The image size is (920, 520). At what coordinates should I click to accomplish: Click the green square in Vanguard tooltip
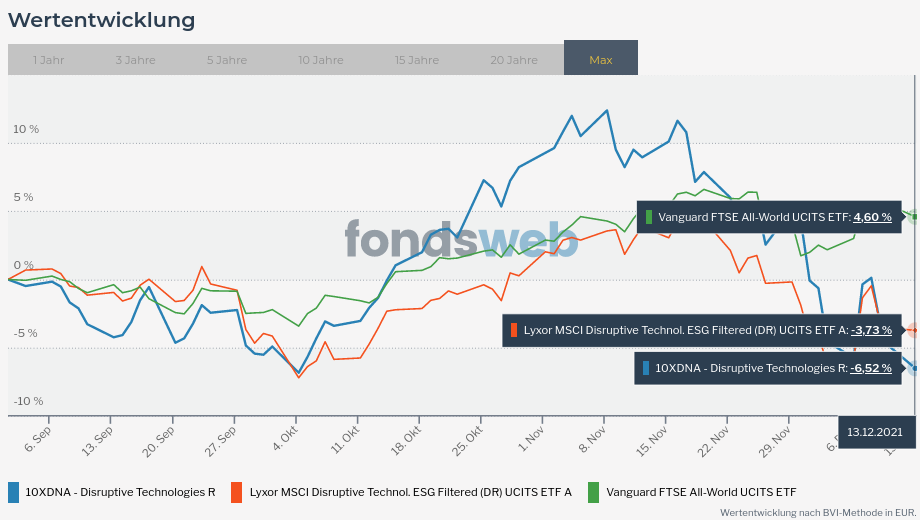point(649,217)
